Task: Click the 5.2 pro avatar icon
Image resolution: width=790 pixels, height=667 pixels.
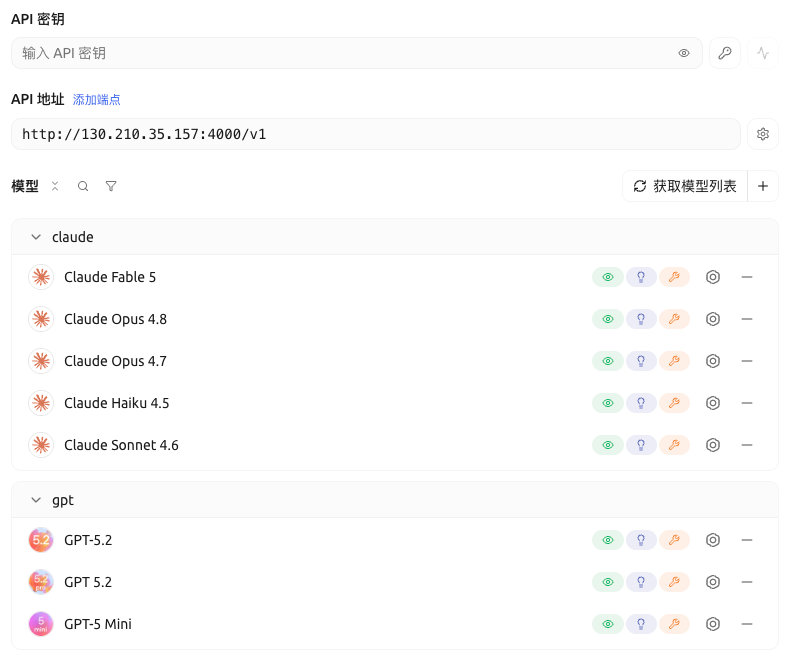Action: [41, 582]
